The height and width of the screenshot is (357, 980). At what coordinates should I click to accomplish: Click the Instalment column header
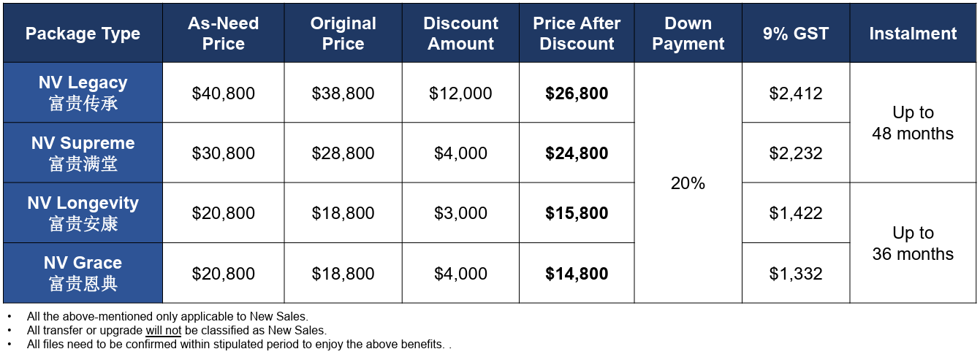point(913,34)
